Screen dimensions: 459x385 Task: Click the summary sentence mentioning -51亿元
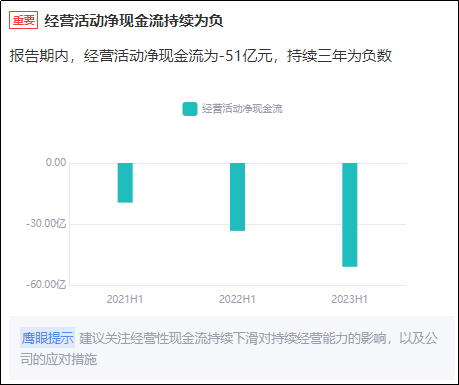click(x=201, y=56)
